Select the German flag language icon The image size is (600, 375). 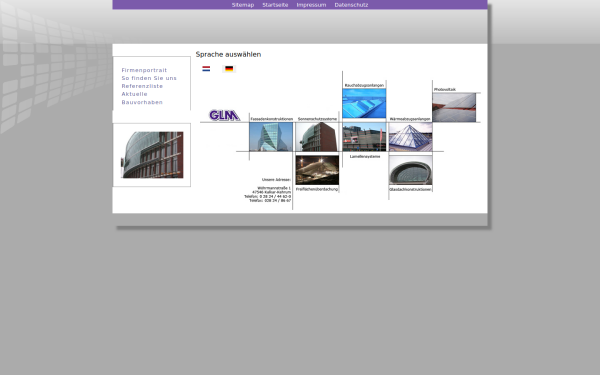[229, 69]
